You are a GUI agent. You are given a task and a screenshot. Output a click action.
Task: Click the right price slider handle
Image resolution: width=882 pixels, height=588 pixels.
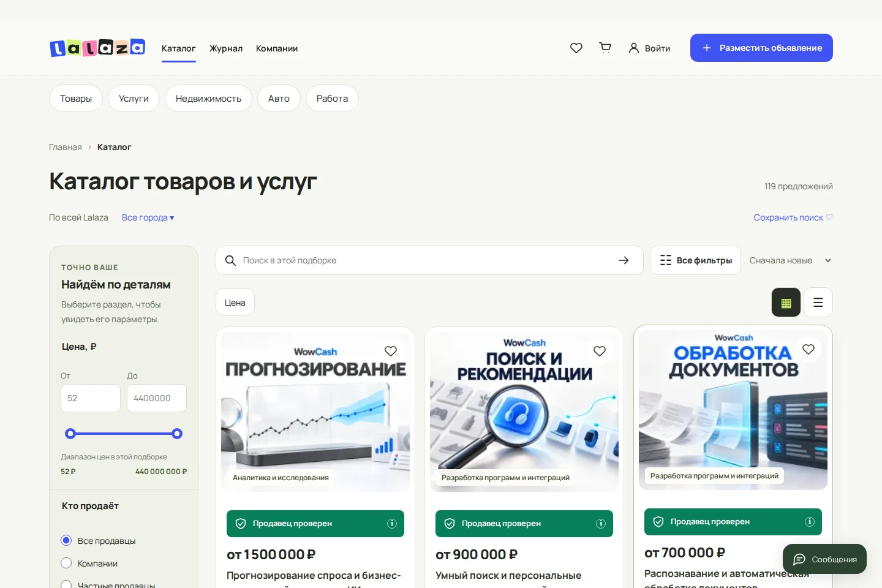pyautogui.click(x=177, y=434)
